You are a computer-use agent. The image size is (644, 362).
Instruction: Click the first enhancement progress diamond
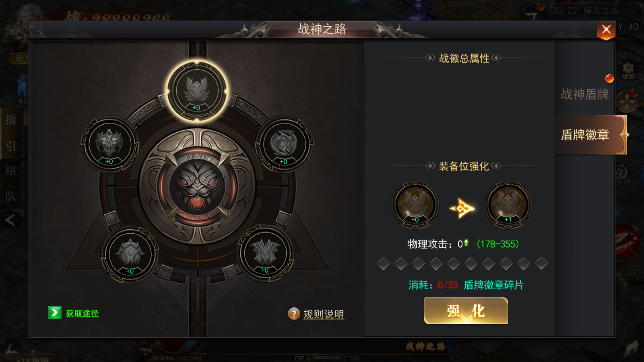coord(384,263)
